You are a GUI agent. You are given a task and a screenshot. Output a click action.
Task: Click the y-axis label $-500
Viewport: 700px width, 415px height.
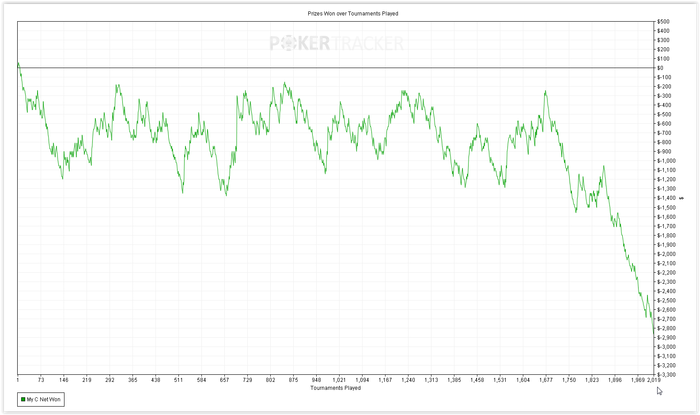coord(664,114)
